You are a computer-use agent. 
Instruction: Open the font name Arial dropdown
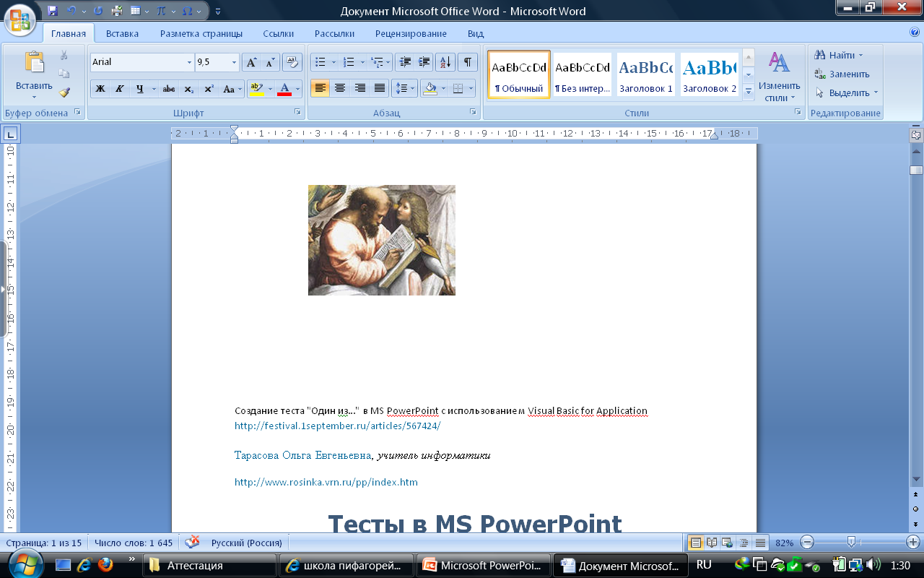pyautogui.click(x=190, y=62)
